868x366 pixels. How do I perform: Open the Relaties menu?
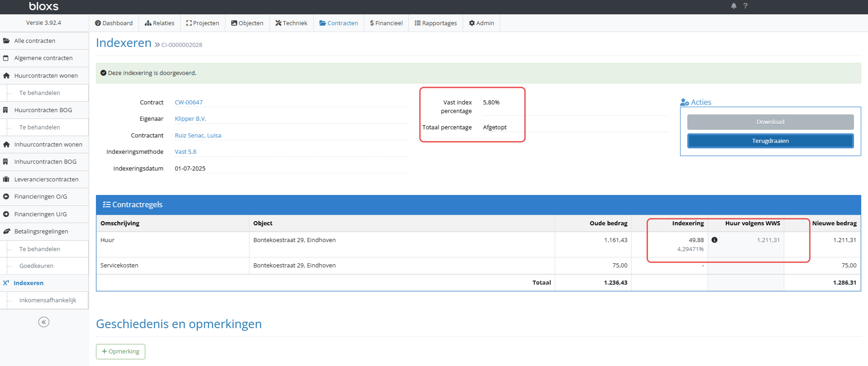(x=159, y=23)
